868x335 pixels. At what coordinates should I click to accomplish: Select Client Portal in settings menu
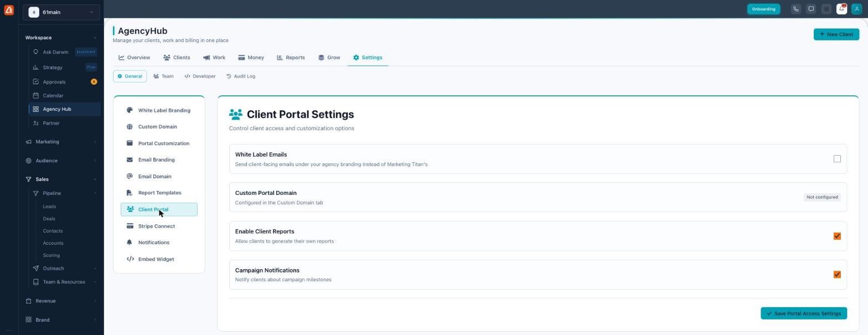click(x=159, y=209)
